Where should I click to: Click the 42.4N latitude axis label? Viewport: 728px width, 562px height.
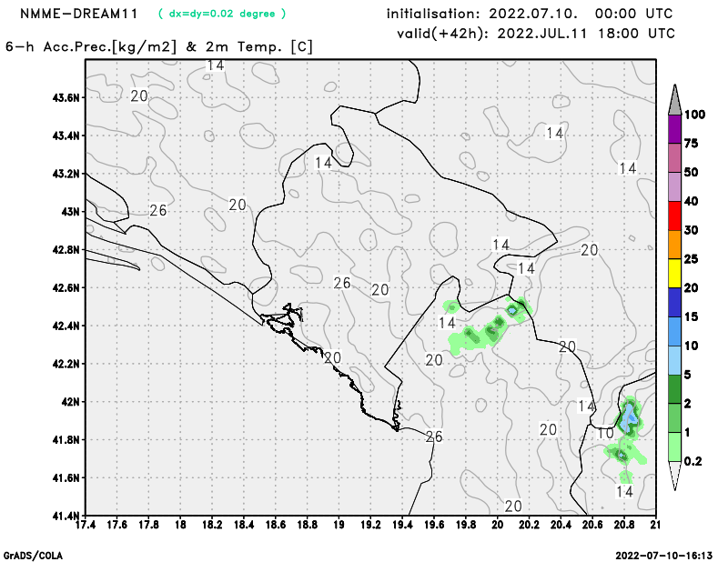pyautogui.click(x=66, y=326)
